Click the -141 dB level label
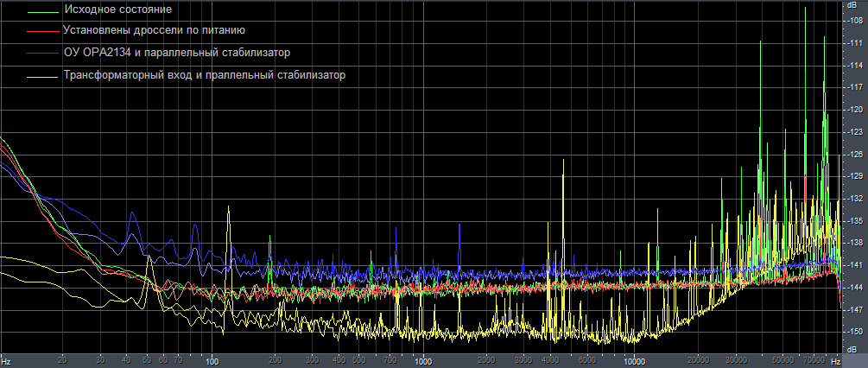Viewport: 868px width, 368px height. click(x=854, y=265)
